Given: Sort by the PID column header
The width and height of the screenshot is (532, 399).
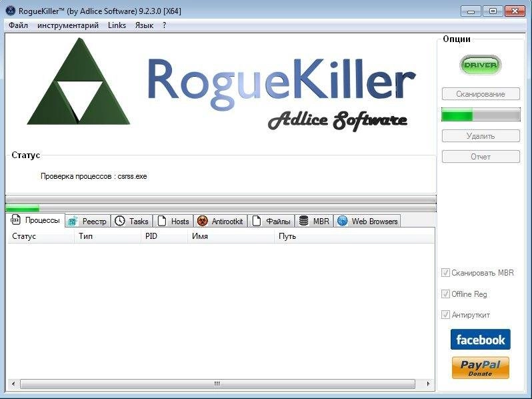Looking at the screenshot, I should point(164,236).
